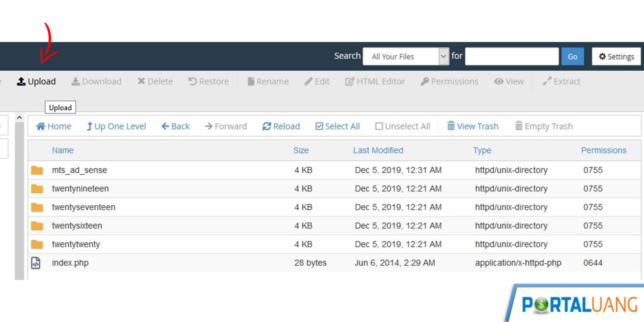Open Settings with gear icon

616,56
